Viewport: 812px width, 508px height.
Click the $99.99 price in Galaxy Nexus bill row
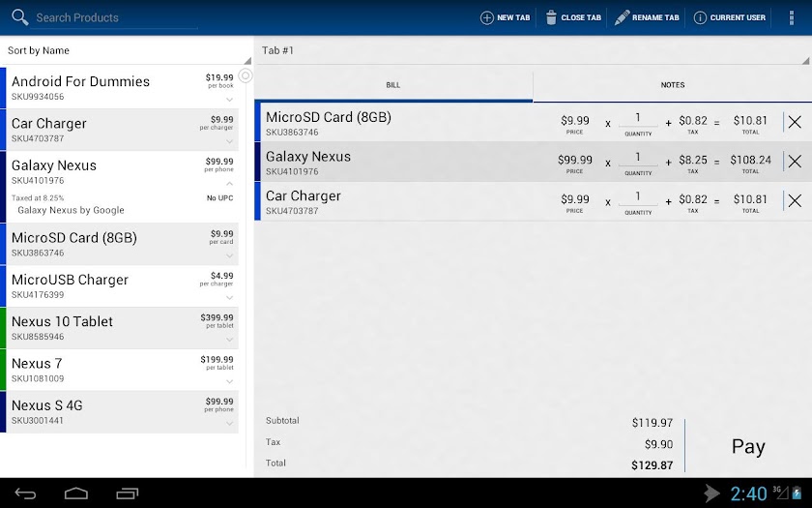click(575, 161)
